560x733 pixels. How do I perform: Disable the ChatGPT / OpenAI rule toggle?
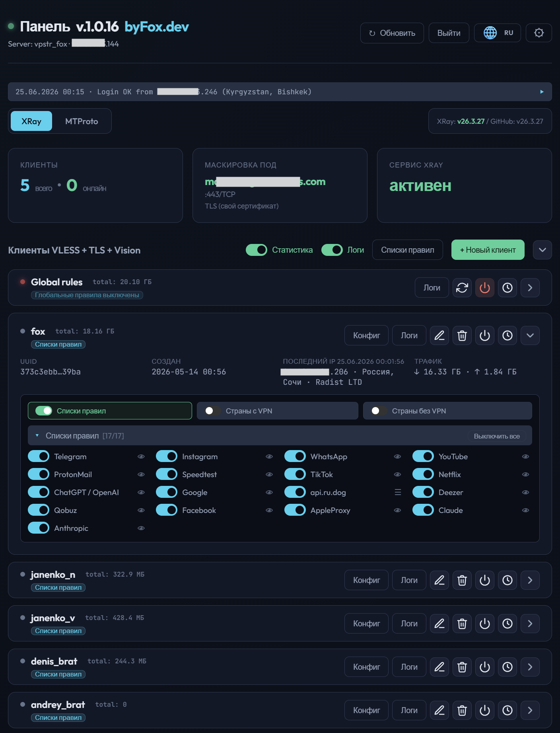pyautogui.click(x=39, y=492)
